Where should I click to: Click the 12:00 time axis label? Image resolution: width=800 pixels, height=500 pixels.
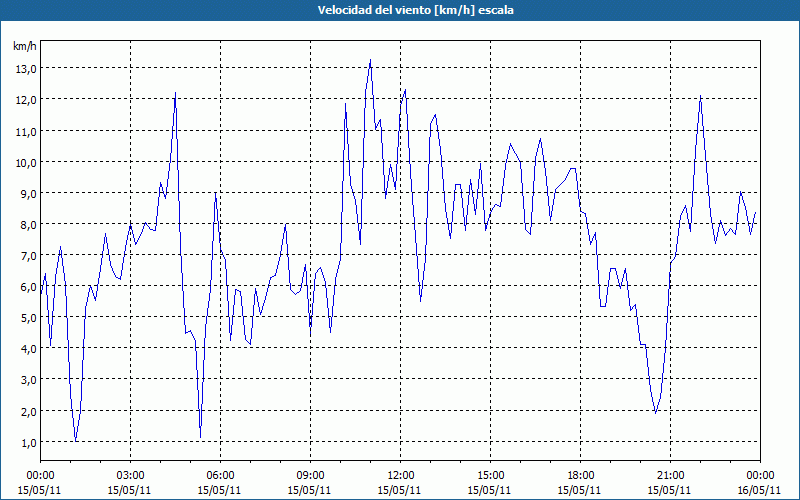400,476
